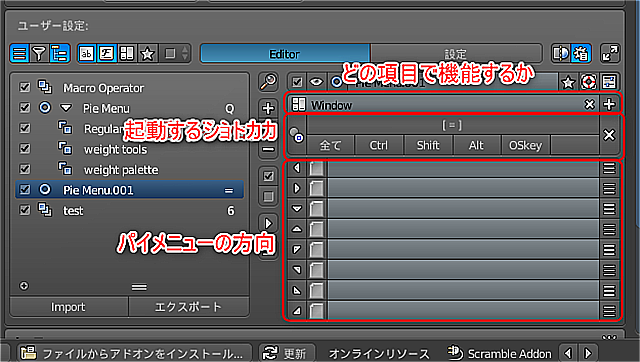Click the expand fullscreen arrows icon
Screen dimensions: 640x362
coord(610,53)
